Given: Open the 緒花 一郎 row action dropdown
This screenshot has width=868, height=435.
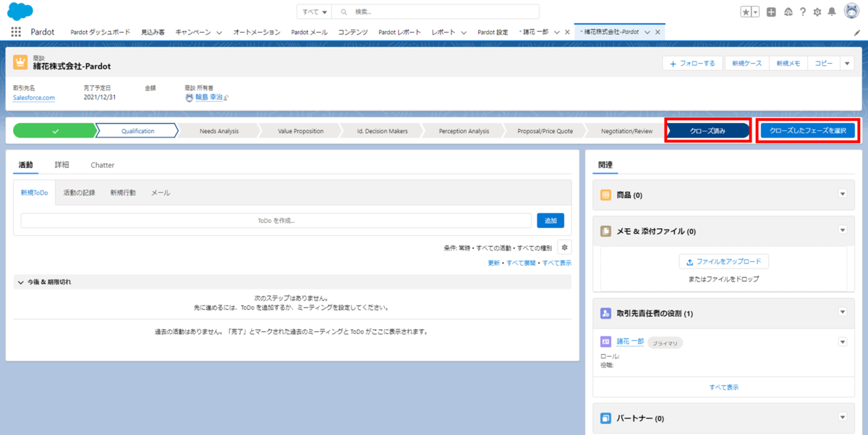Looking at the screenshot, I should pyautogui.click(x=842, y=342).
